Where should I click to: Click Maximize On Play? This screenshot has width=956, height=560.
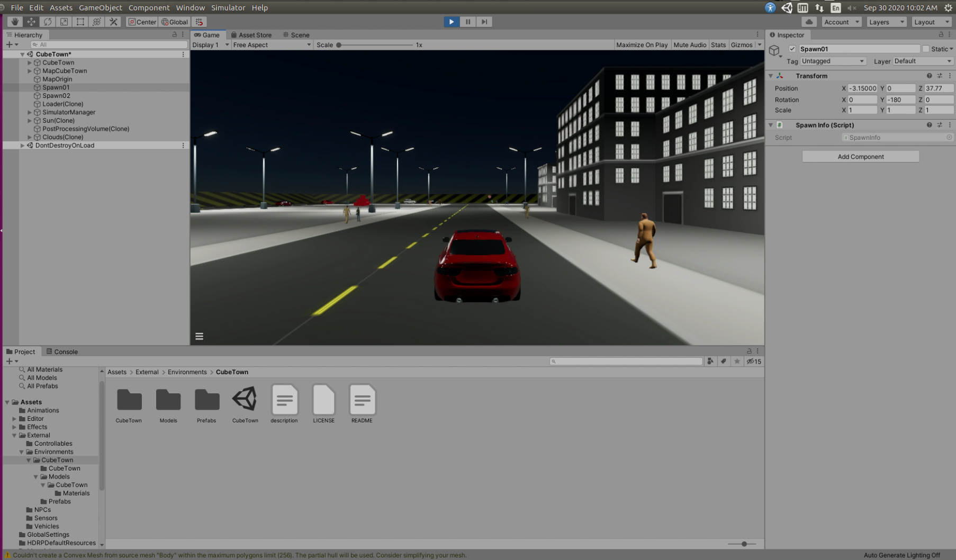pos(642,45)
